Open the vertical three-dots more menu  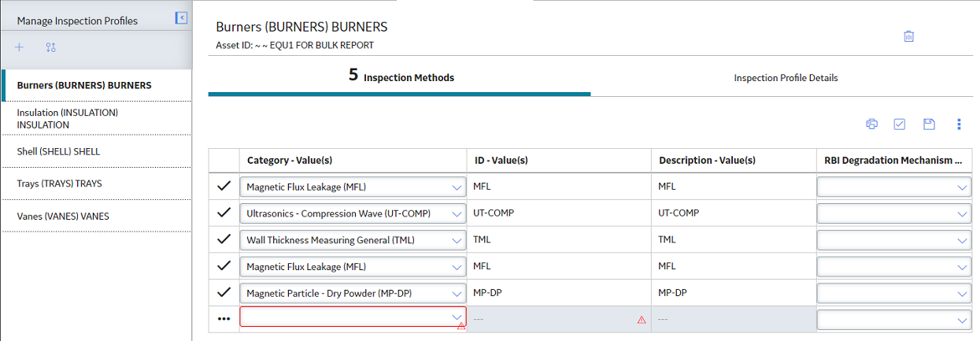tap(959, 124)
